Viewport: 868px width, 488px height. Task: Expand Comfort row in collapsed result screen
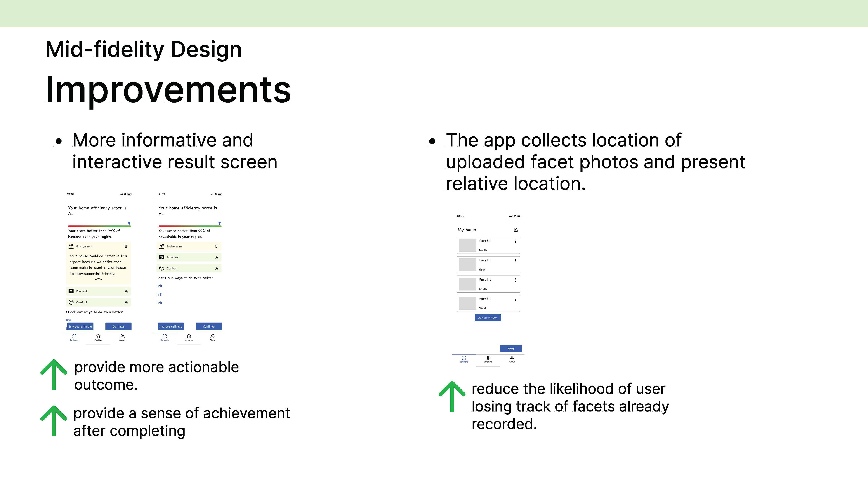(189, 268)
